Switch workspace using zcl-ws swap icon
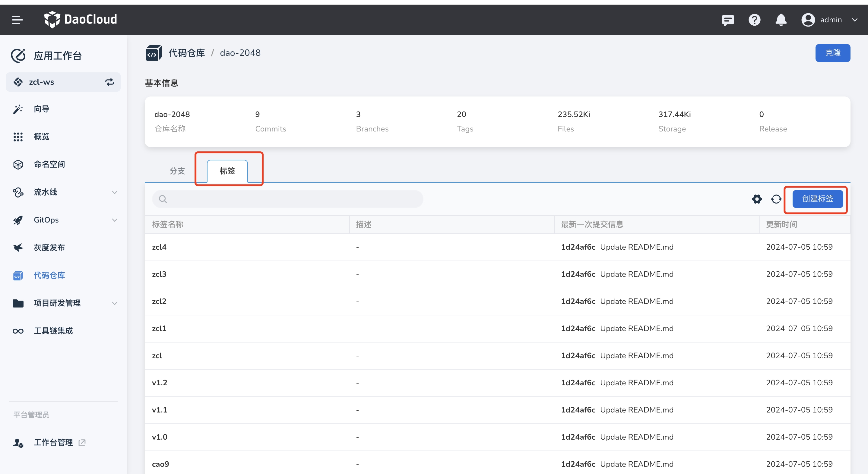Viewport: 868px width, 474px height. (x=109, y=82)
